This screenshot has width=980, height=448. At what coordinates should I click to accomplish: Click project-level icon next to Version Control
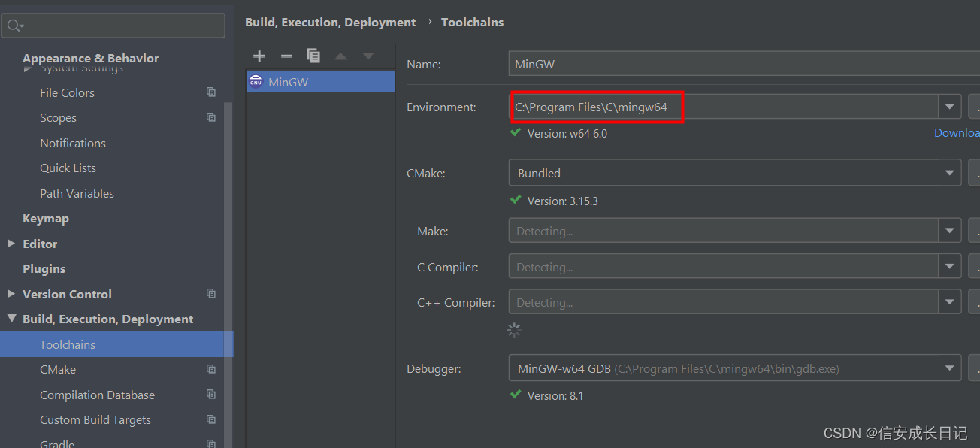[x=211, y=293]
